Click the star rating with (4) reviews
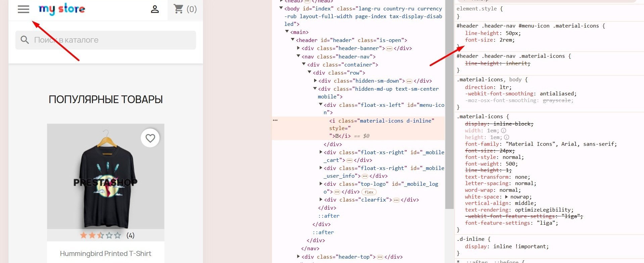Image resolution: width=644 pixels, height=263 pixels. tap(107, 235)
